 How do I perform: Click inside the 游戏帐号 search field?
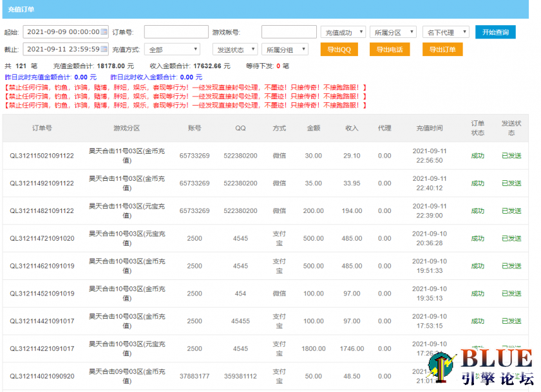tap(290, 31)
